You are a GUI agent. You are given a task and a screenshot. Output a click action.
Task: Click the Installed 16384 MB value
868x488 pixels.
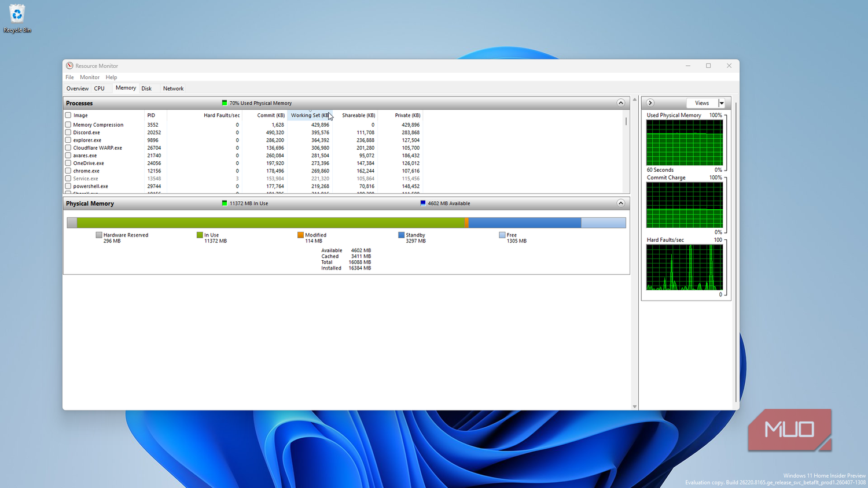(x=360, y=268)
